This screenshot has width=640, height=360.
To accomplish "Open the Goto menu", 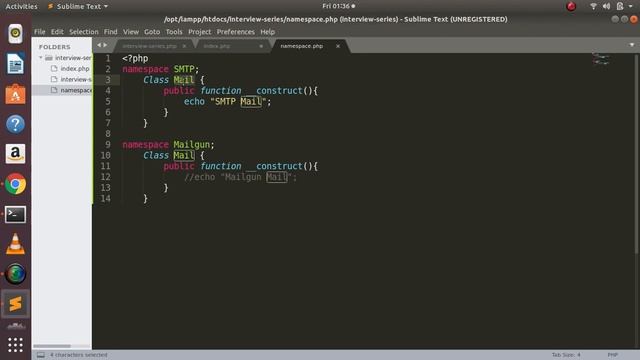I will pos(152,32).
